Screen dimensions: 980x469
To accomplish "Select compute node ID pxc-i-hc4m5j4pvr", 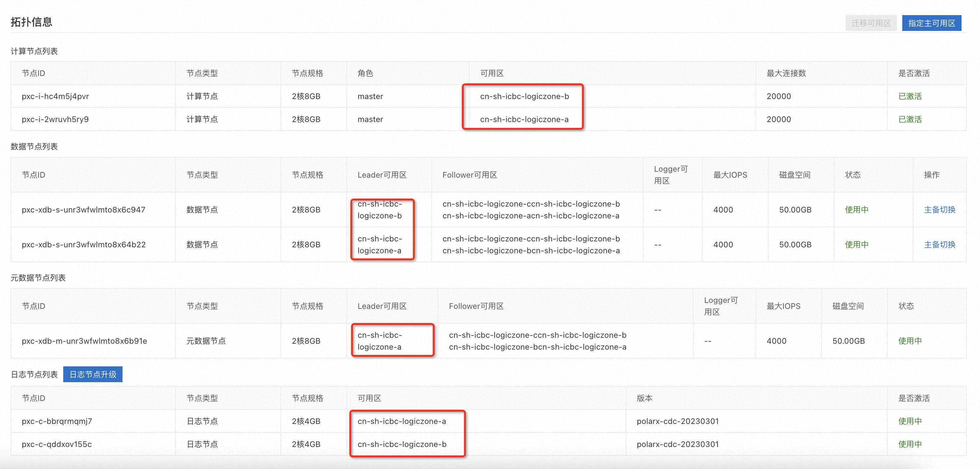I will [x=55, y=96].
